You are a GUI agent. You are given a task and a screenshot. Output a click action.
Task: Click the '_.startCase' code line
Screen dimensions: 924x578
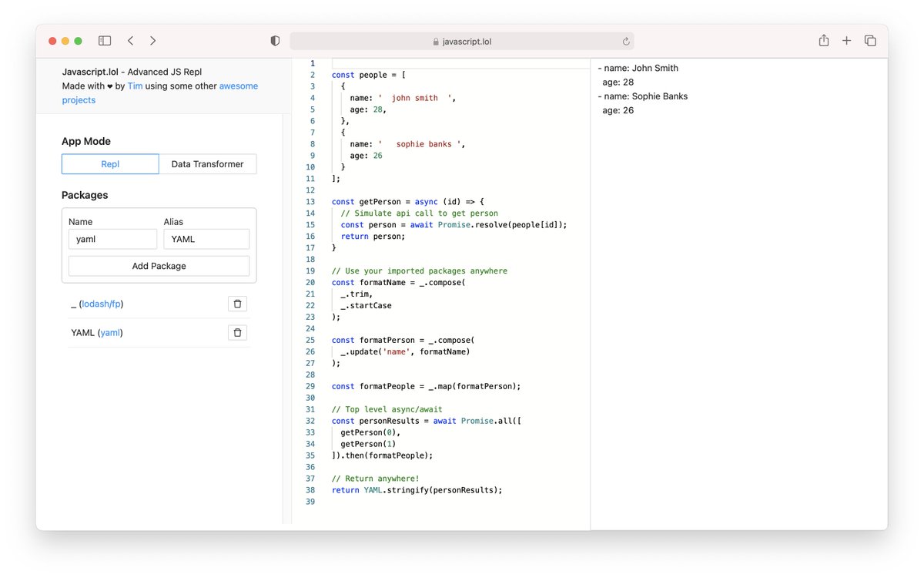367,306
